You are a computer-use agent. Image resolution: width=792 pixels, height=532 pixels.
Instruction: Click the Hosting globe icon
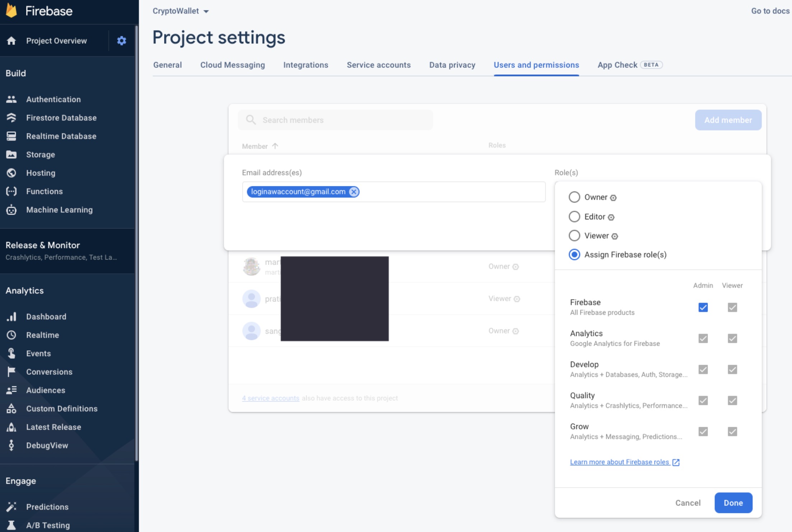[x=11, y=173]
